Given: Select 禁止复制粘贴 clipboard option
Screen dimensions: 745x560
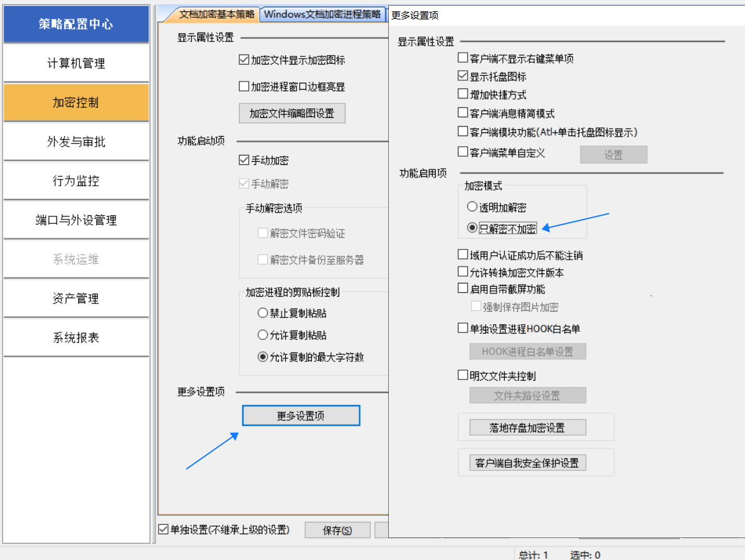Looking at the screenshot, I should (x=263, y=313).
